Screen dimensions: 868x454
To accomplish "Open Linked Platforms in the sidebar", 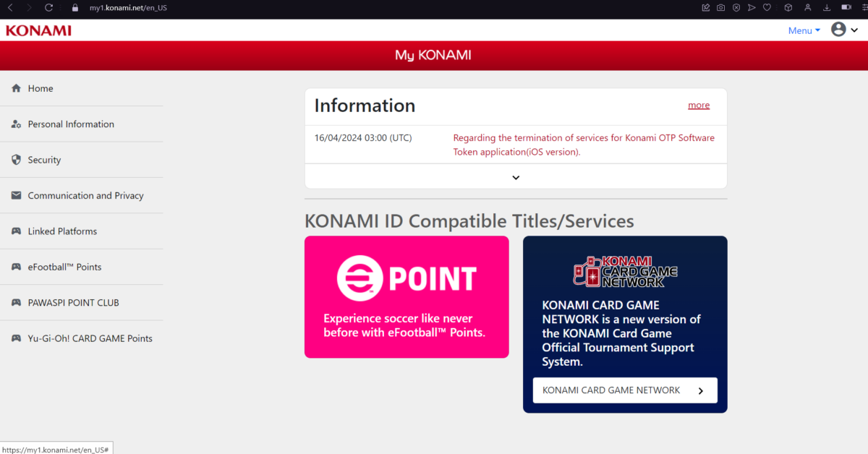I will (62, 231).
